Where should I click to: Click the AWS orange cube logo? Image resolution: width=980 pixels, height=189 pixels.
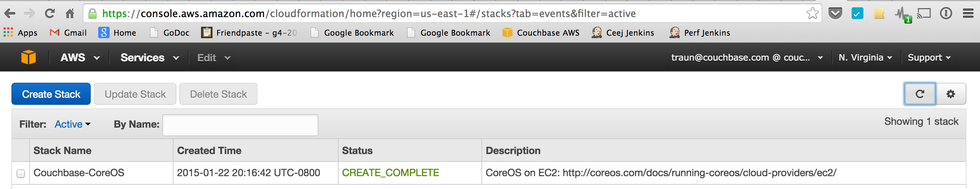(29, 57)
